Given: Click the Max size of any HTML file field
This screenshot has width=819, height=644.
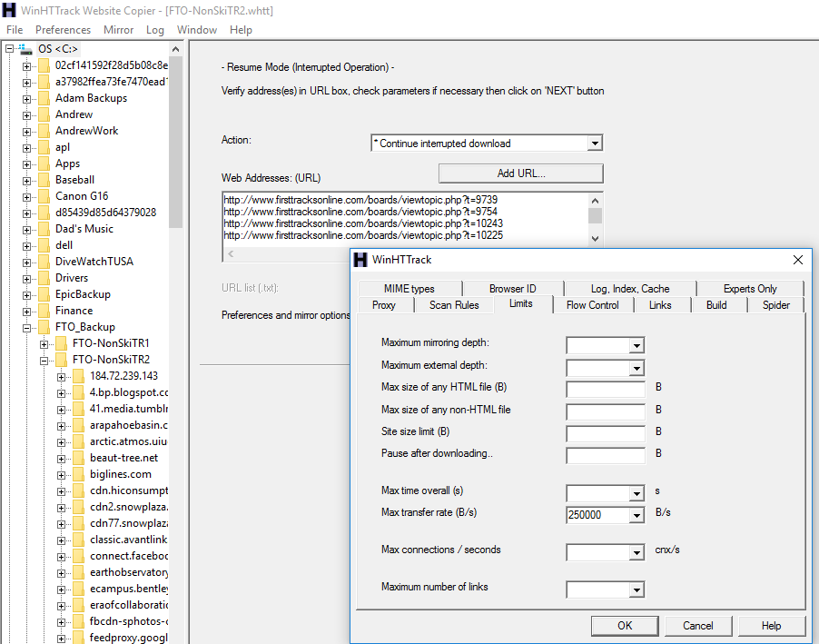Looking at the screenshot, I should tap(606, 390).
